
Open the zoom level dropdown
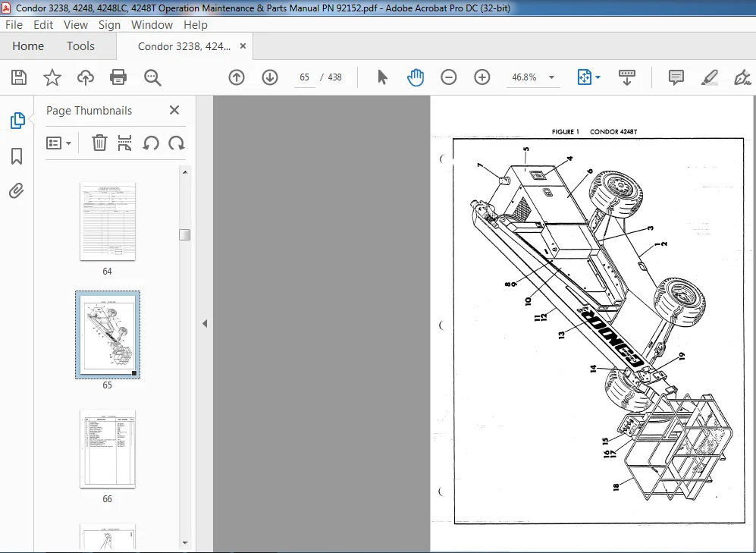click(x=551, y=77)
